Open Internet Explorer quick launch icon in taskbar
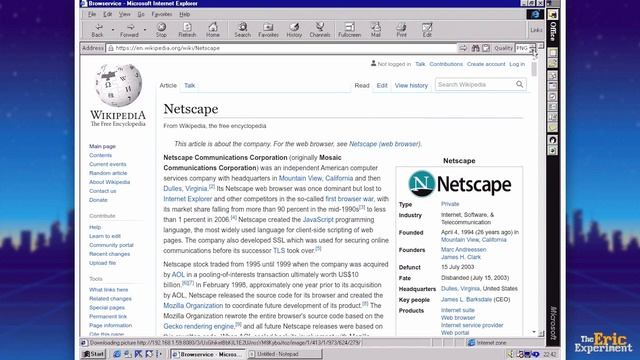Image resolution: width=640 pixels, height=360 pixels. (x=117, y=354)
